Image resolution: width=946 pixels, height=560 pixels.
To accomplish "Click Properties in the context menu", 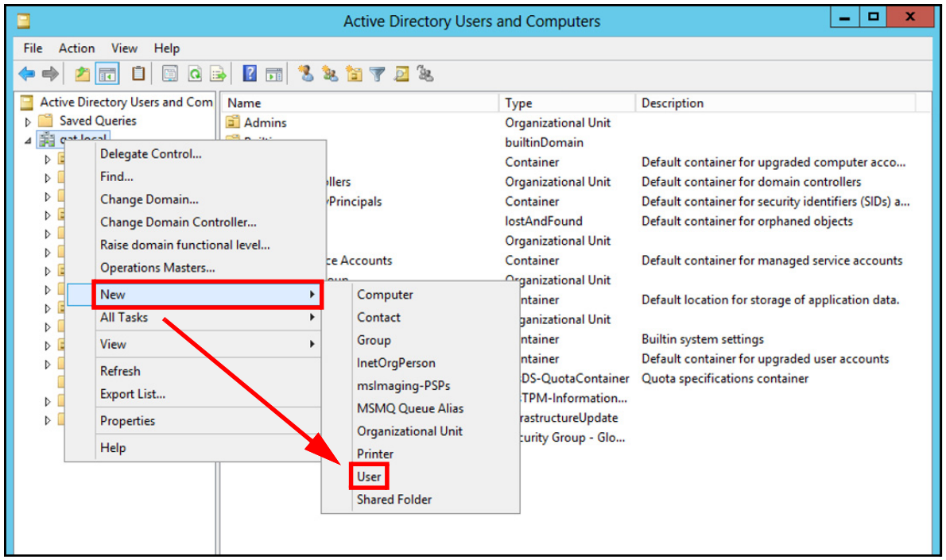I will (x=127, y=421).
